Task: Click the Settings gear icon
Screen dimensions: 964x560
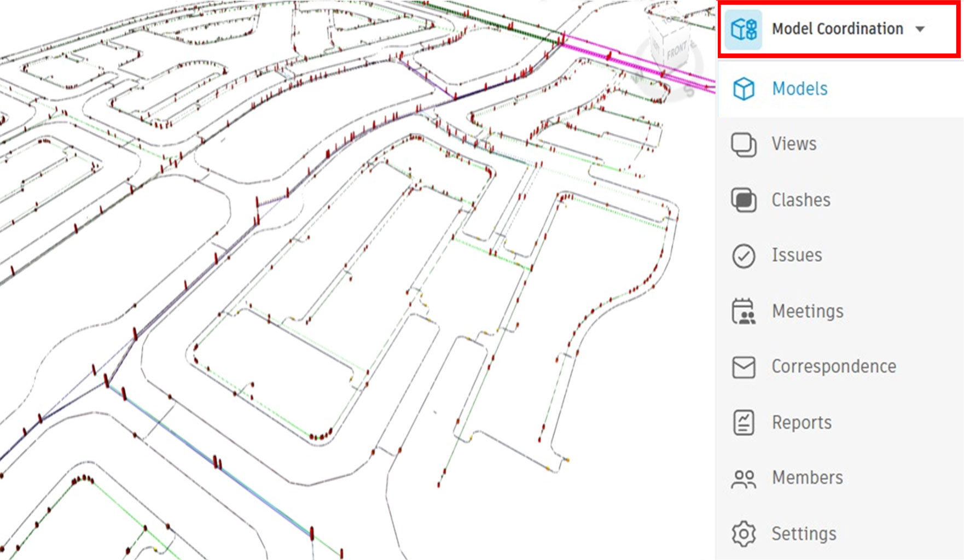Action: tap(744, 534)
